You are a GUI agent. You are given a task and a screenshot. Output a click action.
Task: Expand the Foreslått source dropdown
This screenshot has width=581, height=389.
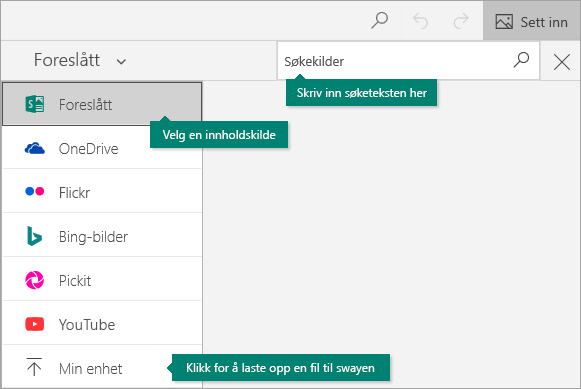point(80,60)
